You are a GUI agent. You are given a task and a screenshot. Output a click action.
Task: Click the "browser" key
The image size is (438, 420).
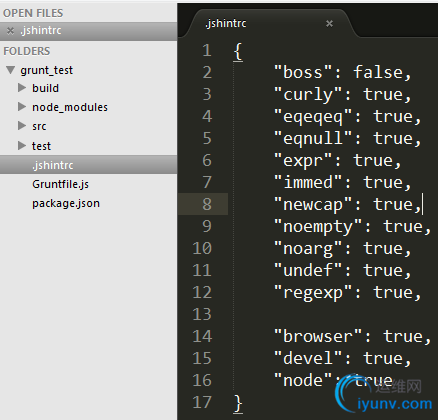(x=318, y=336)
